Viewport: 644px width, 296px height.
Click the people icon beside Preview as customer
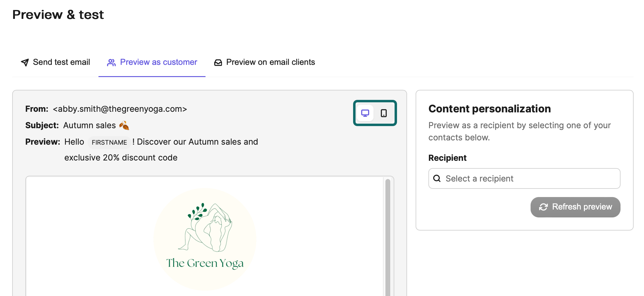tap(111, 62)
